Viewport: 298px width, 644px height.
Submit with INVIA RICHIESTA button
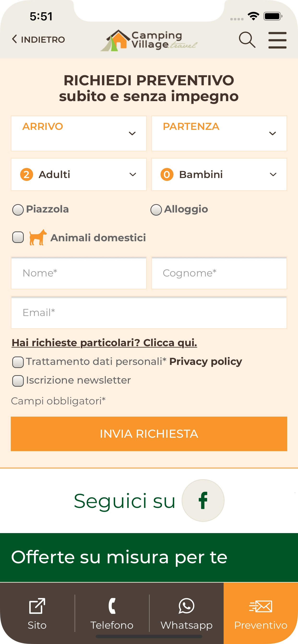149,434
